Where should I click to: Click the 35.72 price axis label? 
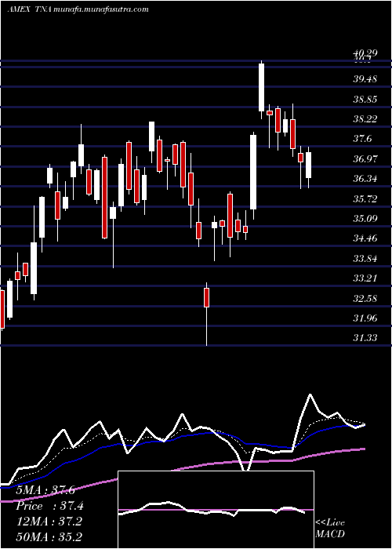365,199
